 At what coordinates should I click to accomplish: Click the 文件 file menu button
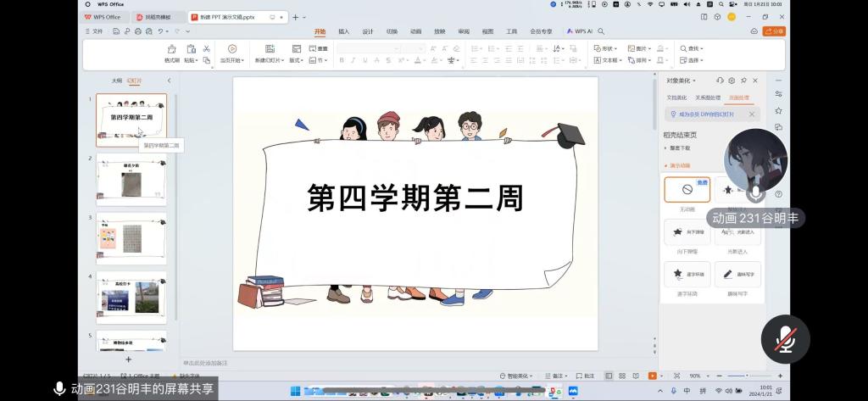[x=94, y=31]
